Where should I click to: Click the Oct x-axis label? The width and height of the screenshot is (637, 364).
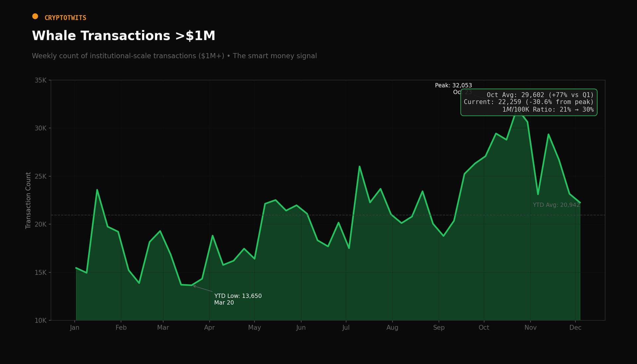484,328
